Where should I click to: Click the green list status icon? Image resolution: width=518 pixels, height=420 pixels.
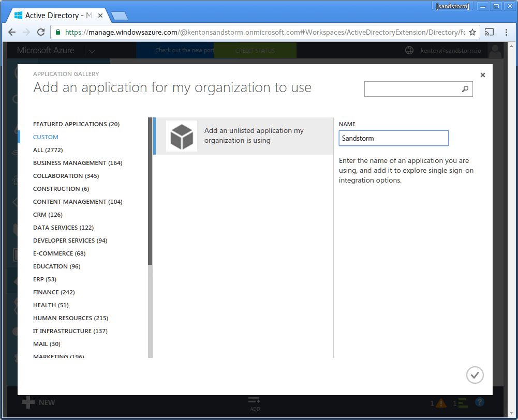click(x=463, y=403)
